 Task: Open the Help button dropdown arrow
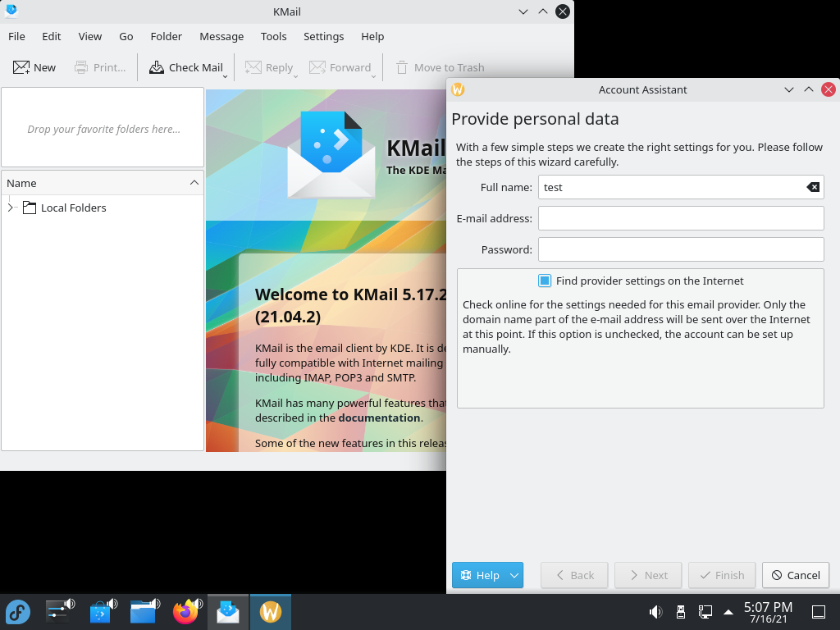pos(514,575)
